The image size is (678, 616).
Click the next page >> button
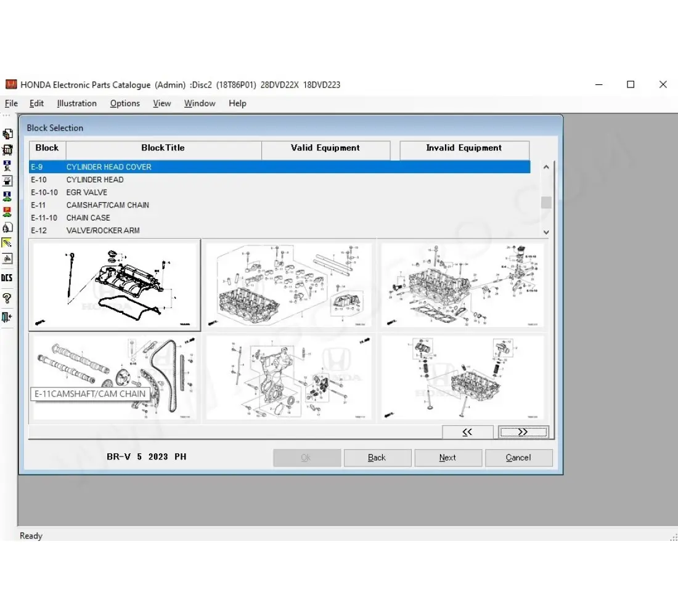click(x=523, y=432)
